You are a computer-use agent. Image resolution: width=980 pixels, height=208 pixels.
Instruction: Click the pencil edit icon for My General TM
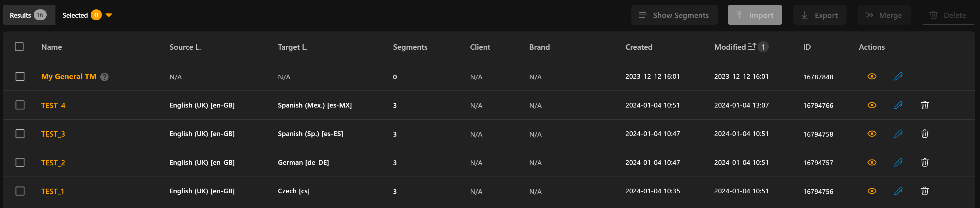click(898, 77)
